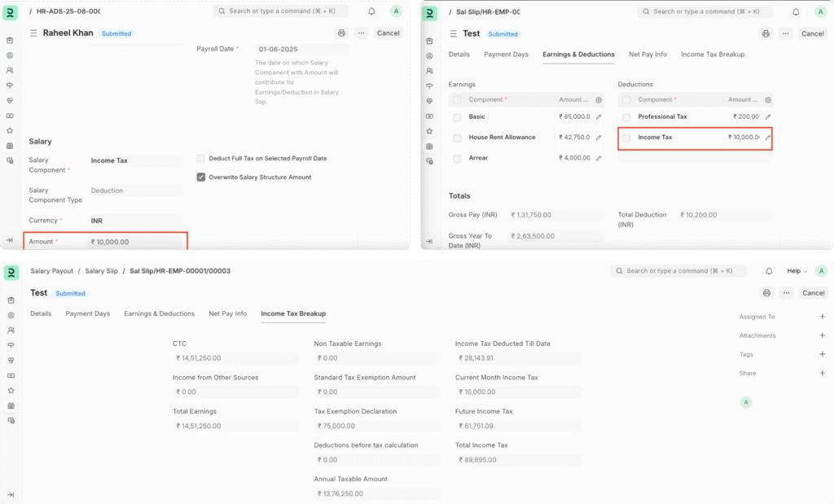Open three-dot menu in Raheel Khan form

point(362,33)
